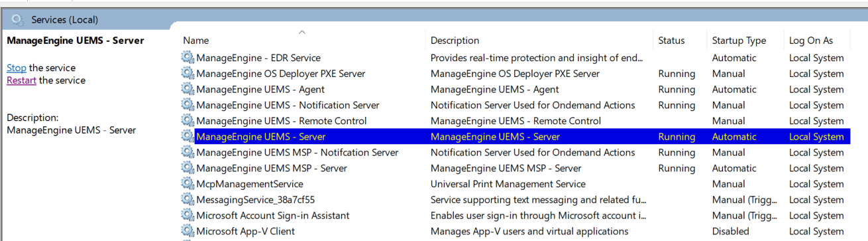The image size is (868, 241).
Task: Click gear icon of UEMS - Remote Control
Action: (x=188, y=121)
